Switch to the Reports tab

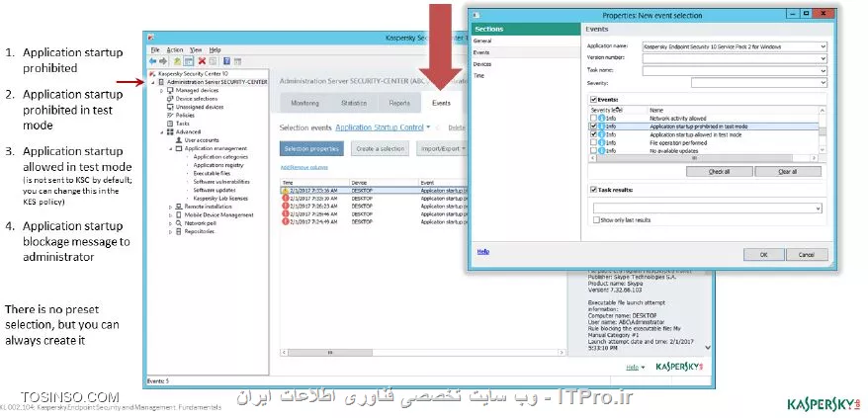pyautogui.click(x=399, y=103)
